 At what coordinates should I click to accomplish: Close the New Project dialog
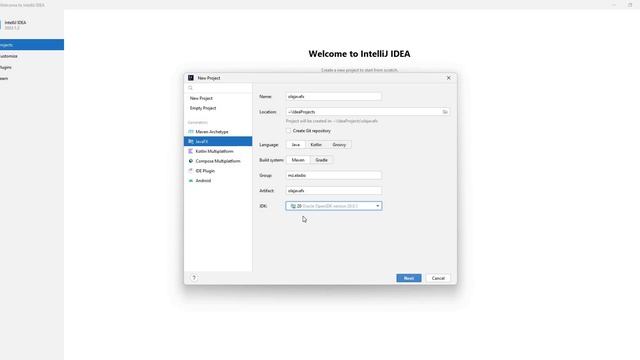[449, 78]
